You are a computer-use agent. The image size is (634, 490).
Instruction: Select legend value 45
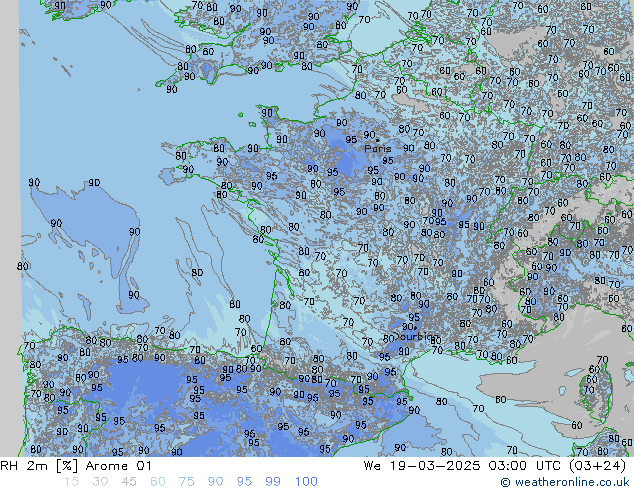click(x=129, y=482)
